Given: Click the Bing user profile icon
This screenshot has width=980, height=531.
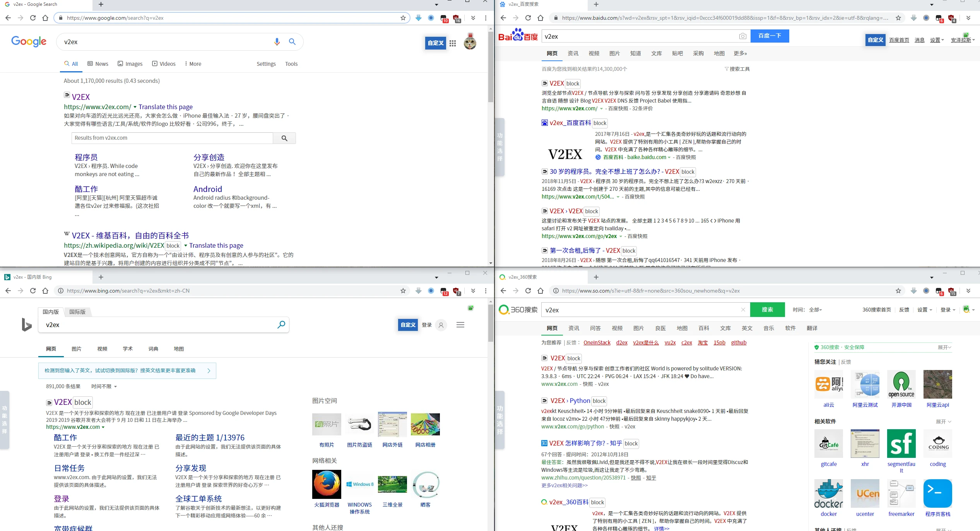Looking at the screenshot, I should pyautogui.click(x=441, y=325).
